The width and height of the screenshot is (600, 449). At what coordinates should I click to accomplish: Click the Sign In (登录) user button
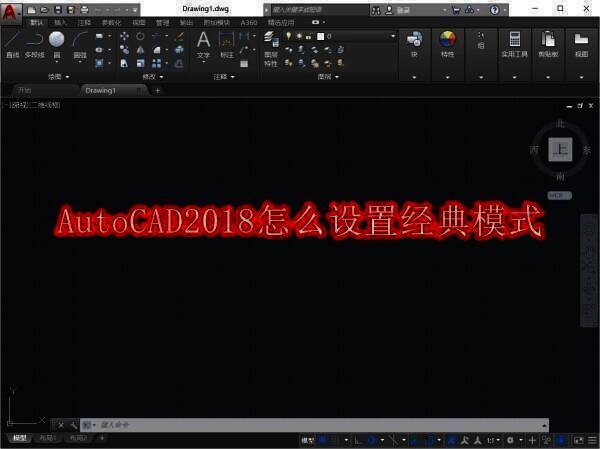pyautogui.click(x=398, y=10)
